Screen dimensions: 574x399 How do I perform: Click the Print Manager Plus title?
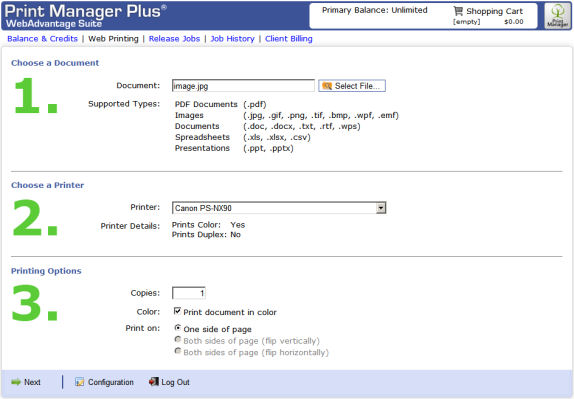click(85, 11)
